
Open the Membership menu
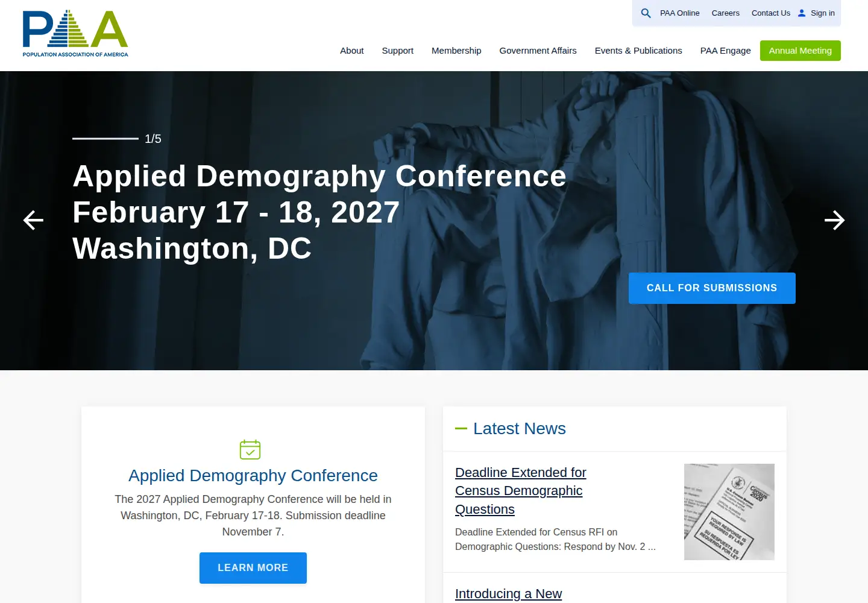[456, 51]
